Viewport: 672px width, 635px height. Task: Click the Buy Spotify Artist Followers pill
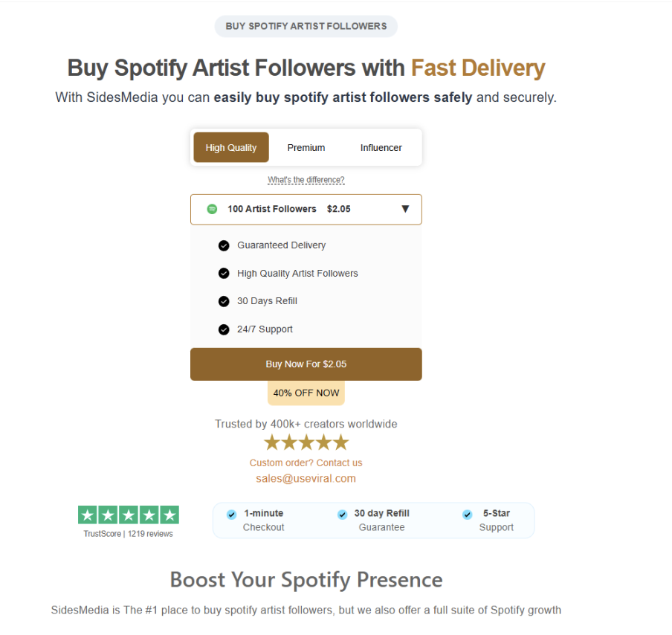[306, 26]
